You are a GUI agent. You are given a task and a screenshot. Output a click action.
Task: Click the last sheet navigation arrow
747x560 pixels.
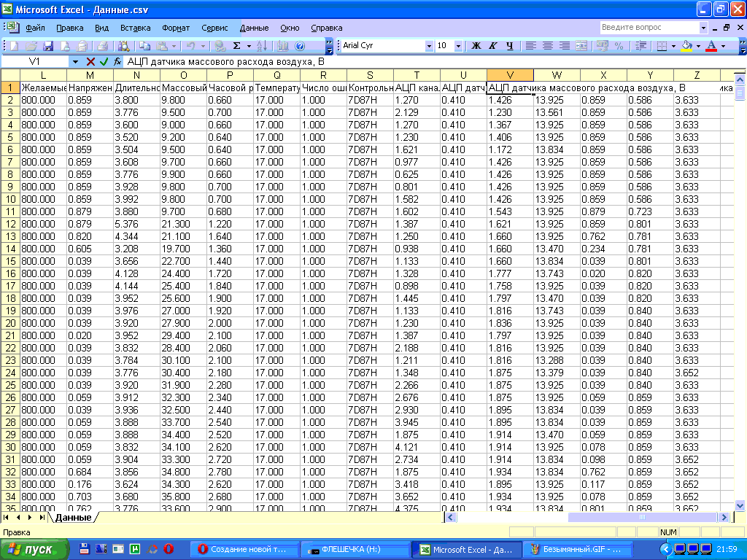[x=42, y=517]
